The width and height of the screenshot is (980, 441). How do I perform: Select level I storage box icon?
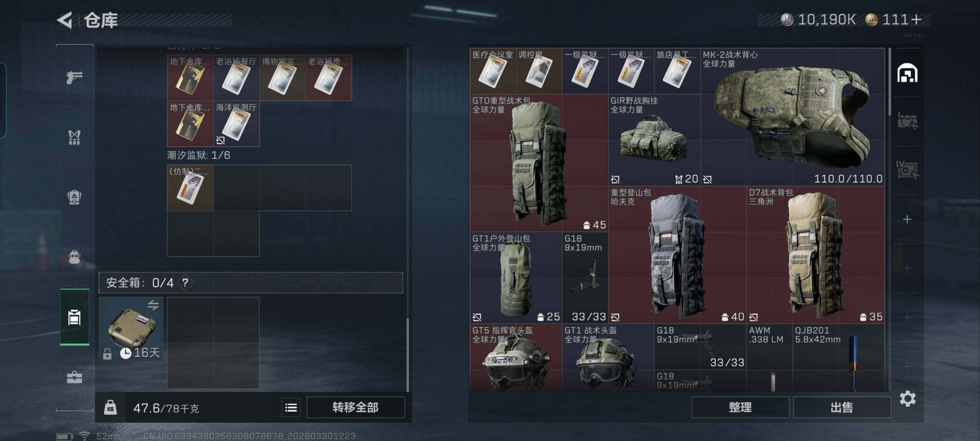pos(907,121)
